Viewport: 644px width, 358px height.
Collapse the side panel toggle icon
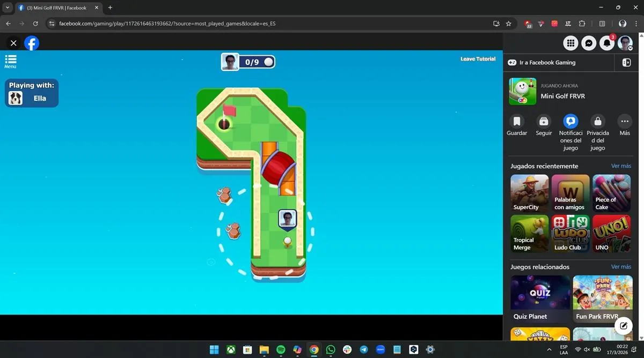point(626,63)
